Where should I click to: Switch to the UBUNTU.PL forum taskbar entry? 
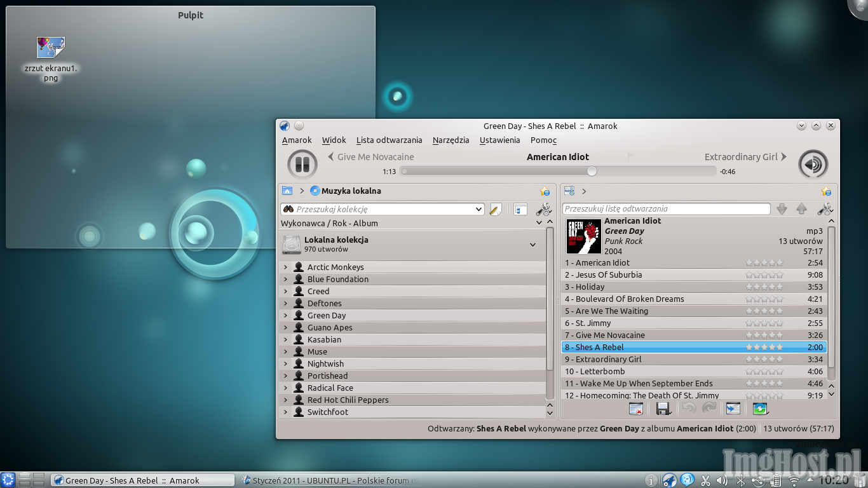pos(330,480)
